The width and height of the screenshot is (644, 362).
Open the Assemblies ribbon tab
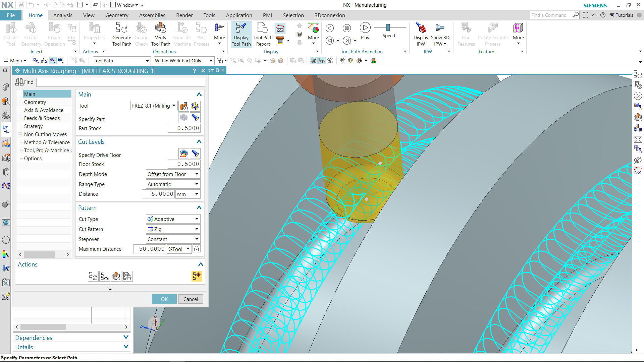152,15
